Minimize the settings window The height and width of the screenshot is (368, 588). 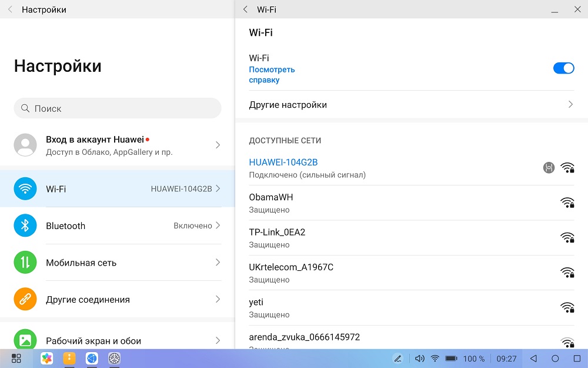coord(554,11)
